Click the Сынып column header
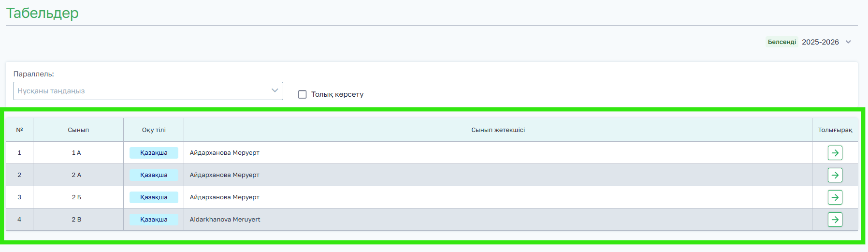Image resolution: width=868 pixels, height=252 pixels. pos(78,130)
